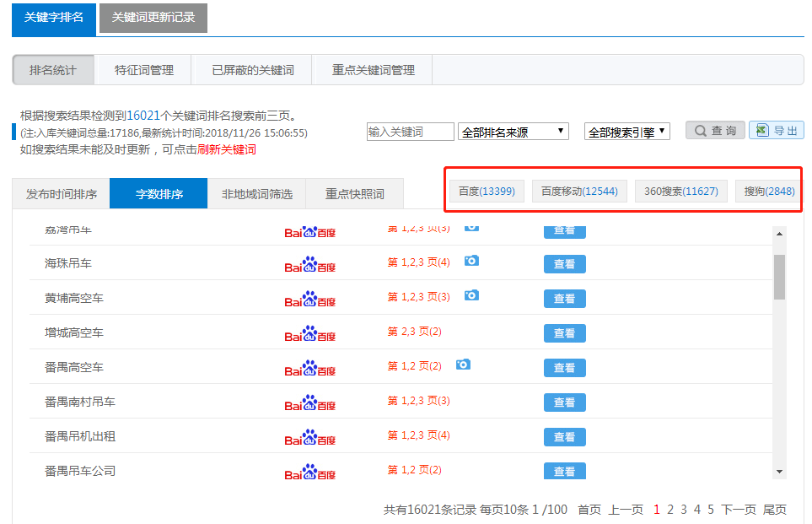Open the snapshot camera icon for 番禺高空车
Screen dimensions: 812x524
click(463, 365)
